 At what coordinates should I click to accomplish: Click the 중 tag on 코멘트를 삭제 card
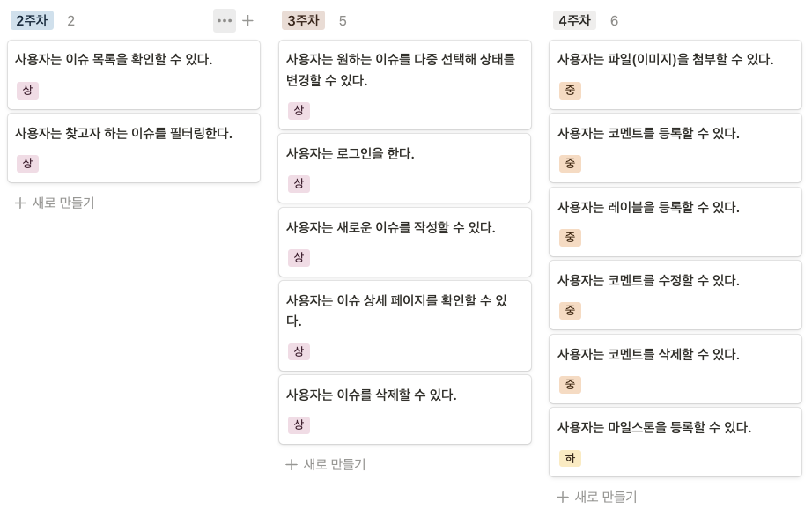pos(570,385)
